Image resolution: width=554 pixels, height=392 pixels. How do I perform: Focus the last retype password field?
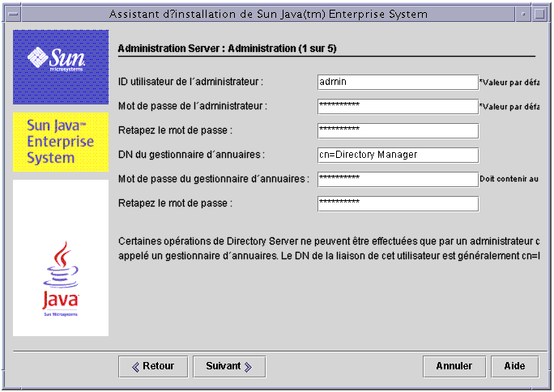click(398, 204)
